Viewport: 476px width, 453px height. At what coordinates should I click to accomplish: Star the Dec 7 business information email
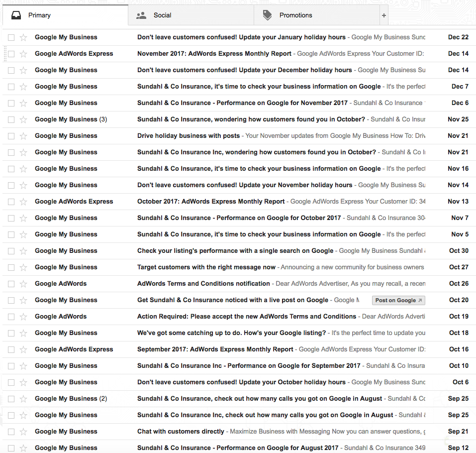coord(23,87)
